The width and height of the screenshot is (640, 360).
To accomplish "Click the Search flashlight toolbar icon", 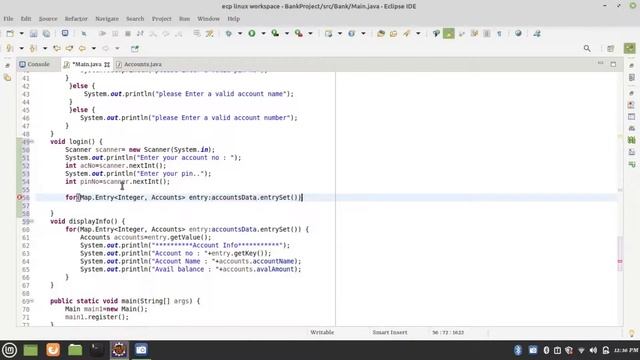I will [407, 34].
